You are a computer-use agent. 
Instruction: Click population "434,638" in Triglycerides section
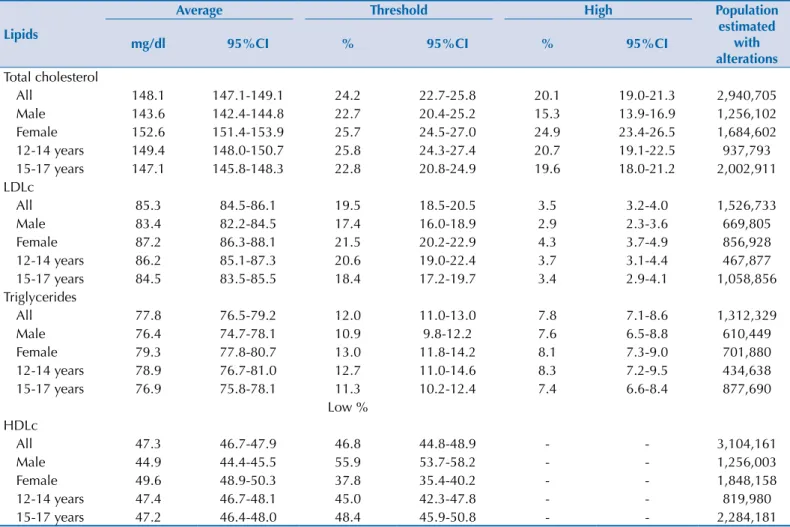pos(747,370)
